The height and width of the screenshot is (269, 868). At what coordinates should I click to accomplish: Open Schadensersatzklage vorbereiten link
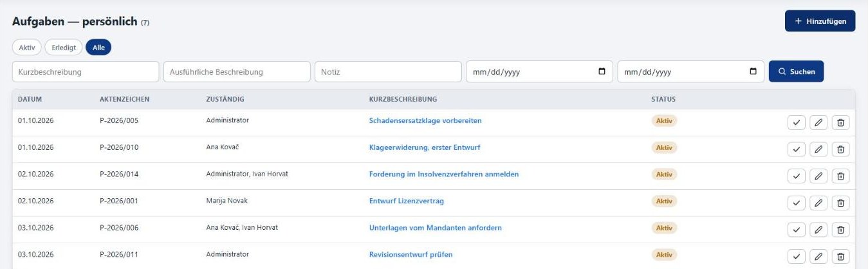425,120
